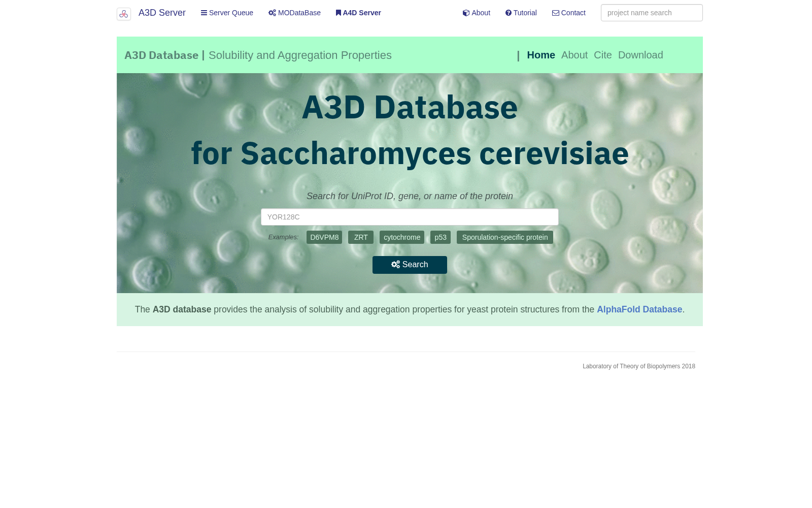Choose the ZRT example

[x=361, y=237]
